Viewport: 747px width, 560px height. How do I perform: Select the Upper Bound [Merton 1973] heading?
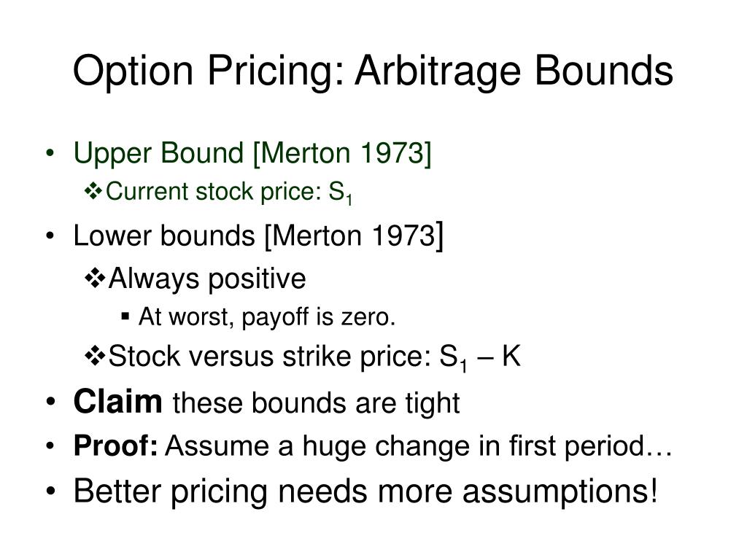point(252,154)
